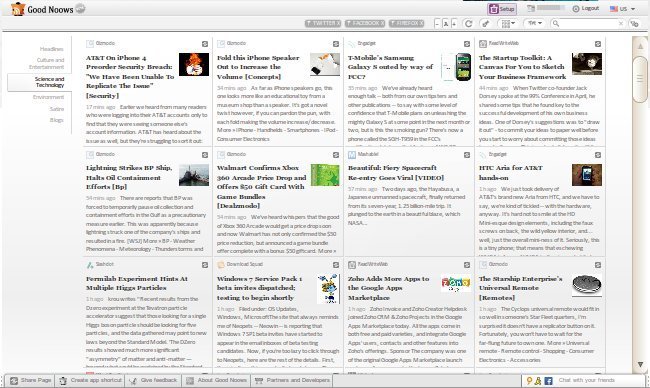Click the Facebook chat icon
The image size is (650, 388).
click(x=548, y=381)
